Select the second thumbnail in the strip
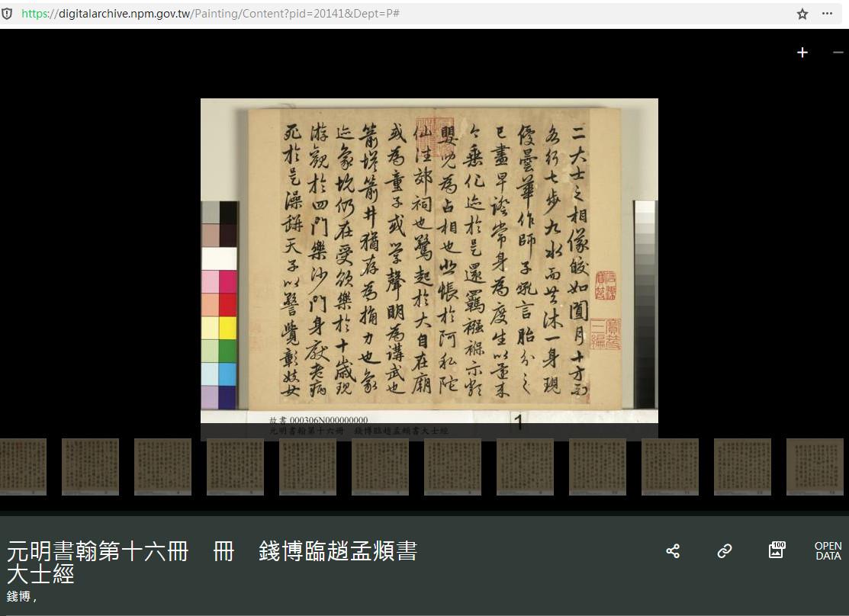 tap(90, 467)
